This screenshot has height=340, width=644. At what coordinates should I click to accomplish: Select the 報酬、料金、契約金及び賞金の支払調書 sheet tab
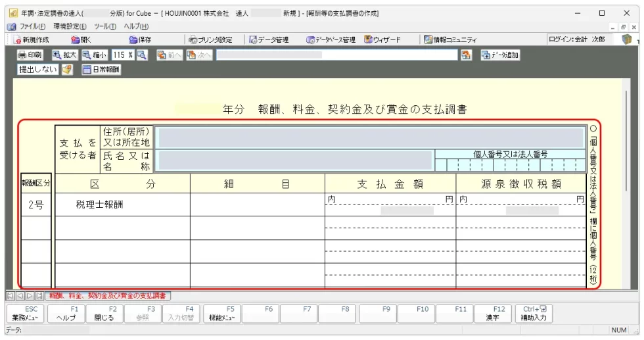click(x=108, y=296)
